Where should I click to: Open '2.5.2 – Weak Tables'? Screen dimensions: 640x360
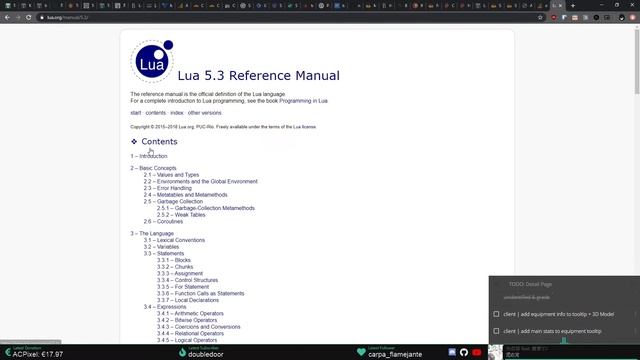pyautogui.click(x=181, y=215)
